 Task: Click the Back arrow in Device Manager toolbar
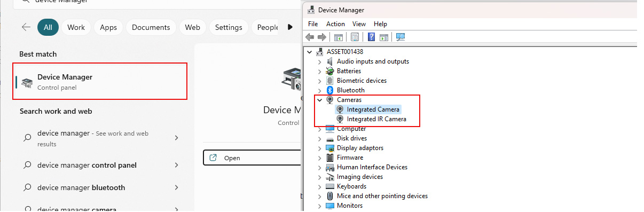coord(310,37)
